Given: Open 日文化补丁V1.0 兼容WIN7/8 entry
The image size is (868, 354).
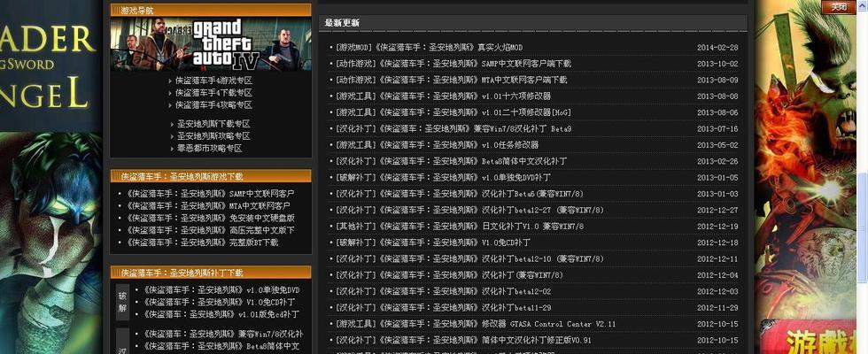Looking at the screenshot, I should 459,227.
